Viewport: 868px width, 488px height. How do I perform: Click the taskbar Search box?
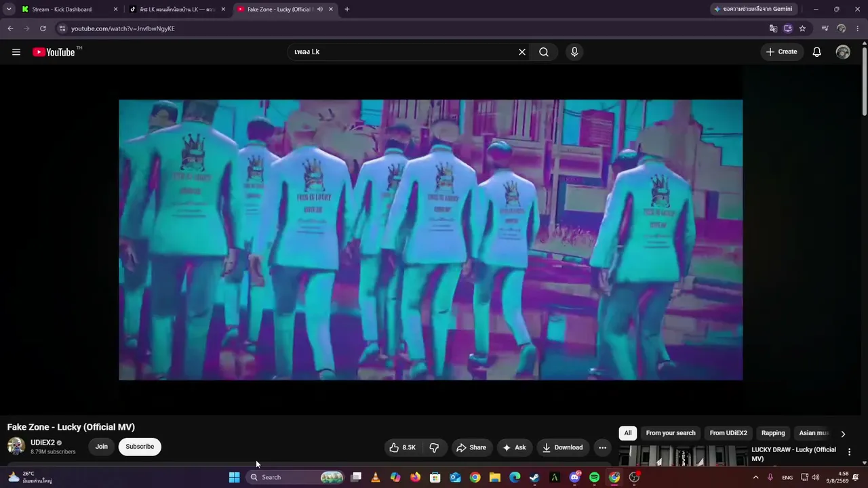click(x=296, y=477)
